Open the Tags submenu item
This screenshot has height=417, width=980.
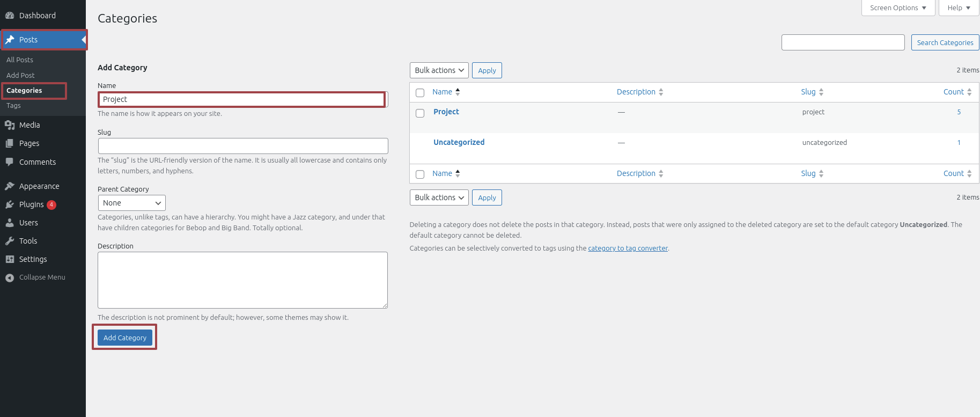click(13, 106)
